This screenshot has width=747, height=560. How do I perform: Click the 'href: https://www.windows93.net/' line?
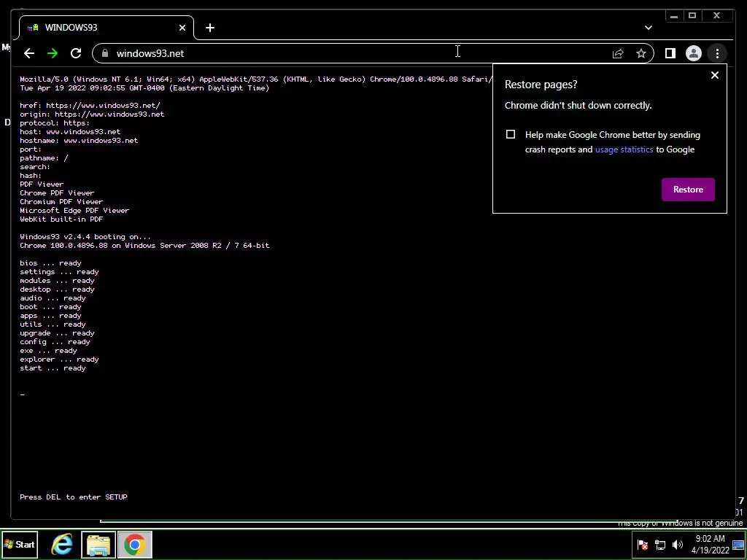point(90,105)
